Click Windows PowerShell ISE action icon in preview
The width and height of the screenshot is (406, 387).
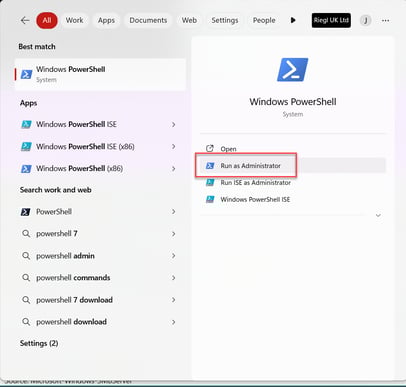coord(210,199)
